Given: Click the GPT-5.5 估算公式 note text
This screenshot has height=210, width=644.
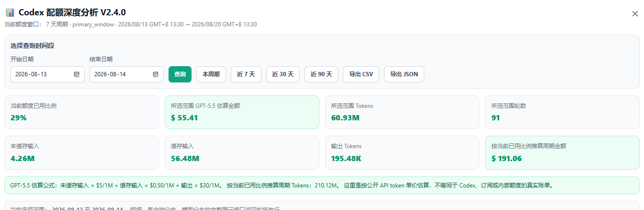Looking at the screenshot, I should coord(282,185).
